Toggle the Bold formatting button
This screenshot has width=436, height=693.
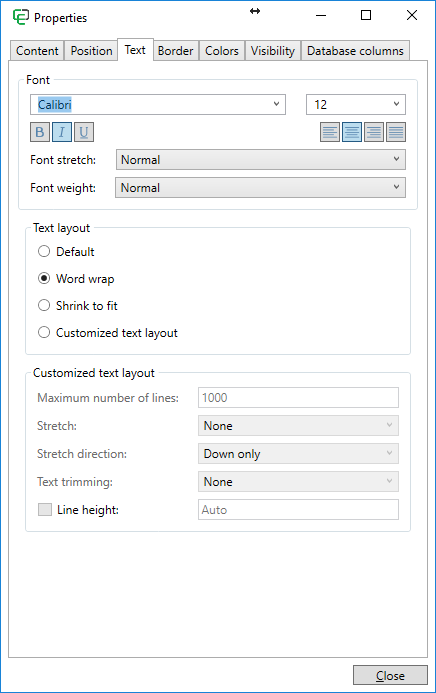40,132
